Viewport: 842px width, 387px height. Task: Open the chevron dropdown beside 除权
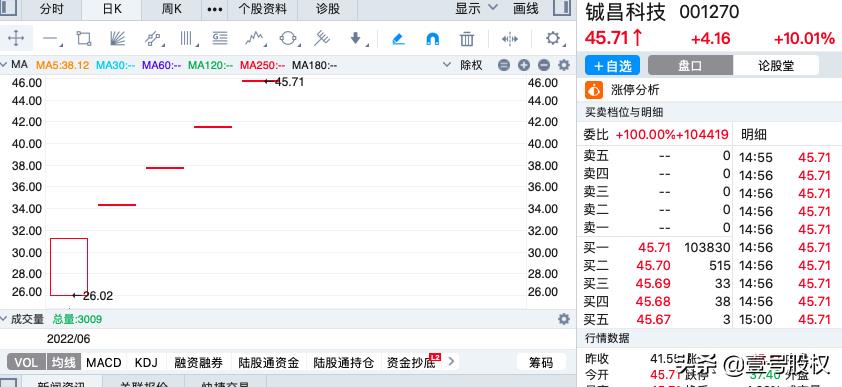click(x=446, y=65)
